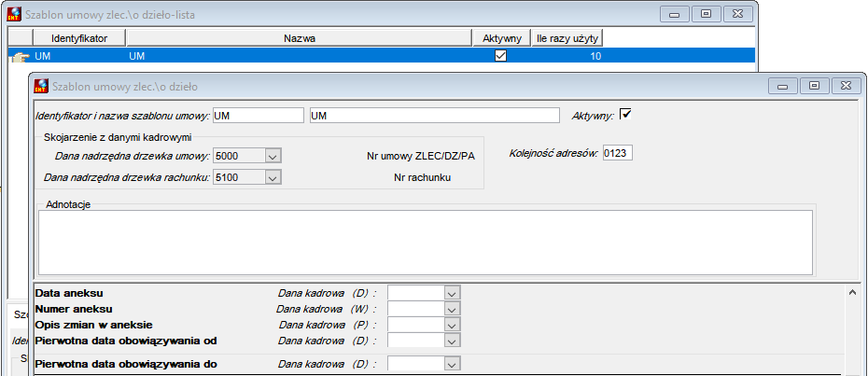Open the Dana nadrzędna drzewka rachunku dropdown
Viewport: 868px width, 376px height.
[272, 178]
